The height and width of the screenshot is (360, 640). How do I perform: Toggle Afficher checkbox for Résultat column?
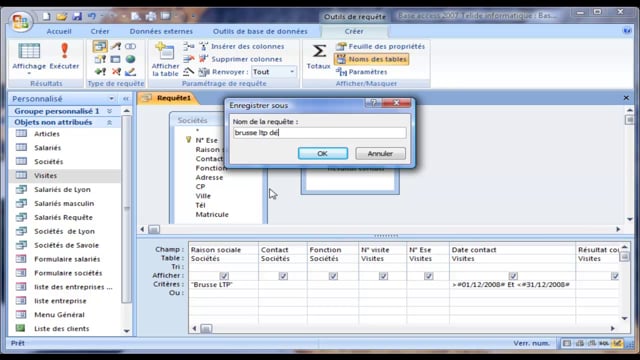click(615, 276)
